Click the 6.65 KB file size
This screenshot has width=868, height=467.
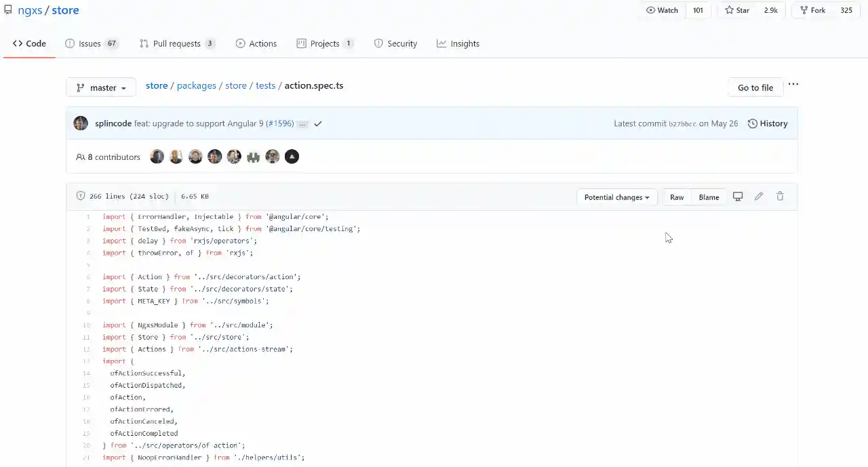[x=195, y=197]
